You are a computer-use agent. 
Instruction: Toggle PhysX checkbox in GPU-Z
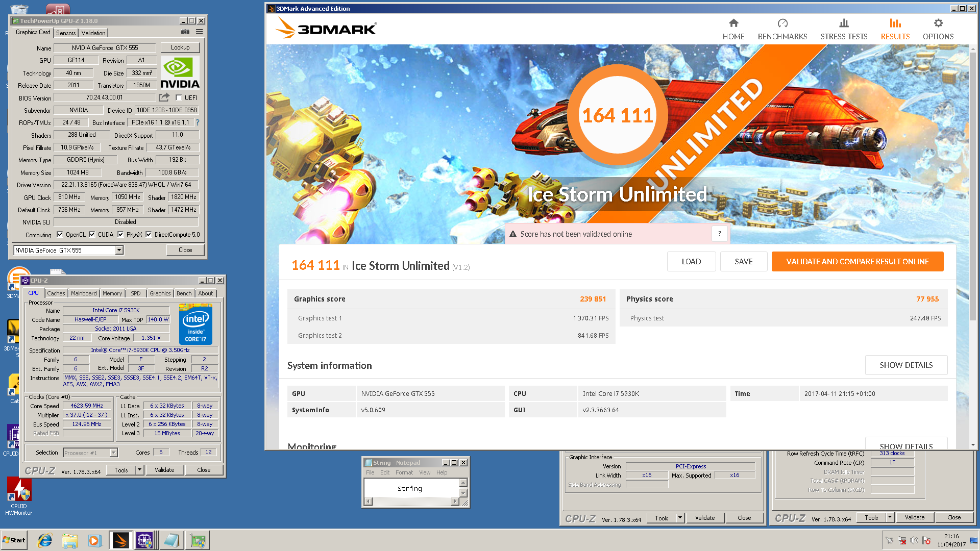coord(120,235)
